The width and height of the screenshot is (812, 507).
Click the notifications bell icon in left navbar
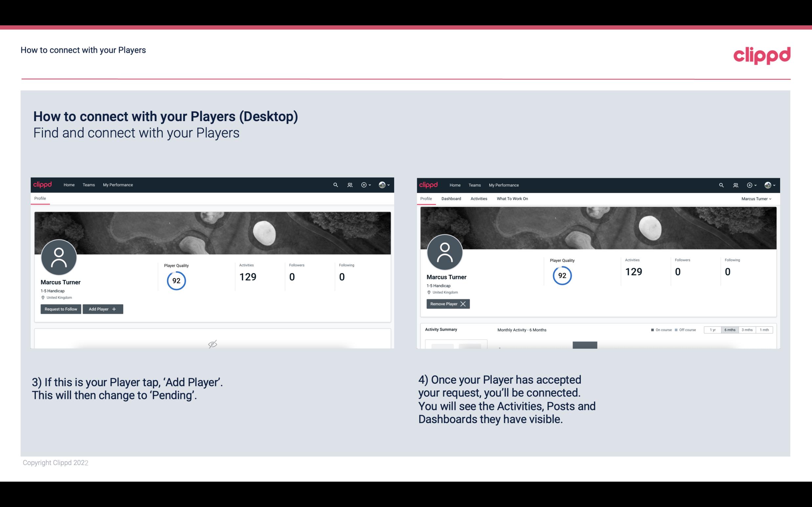(x=349, y=184)
